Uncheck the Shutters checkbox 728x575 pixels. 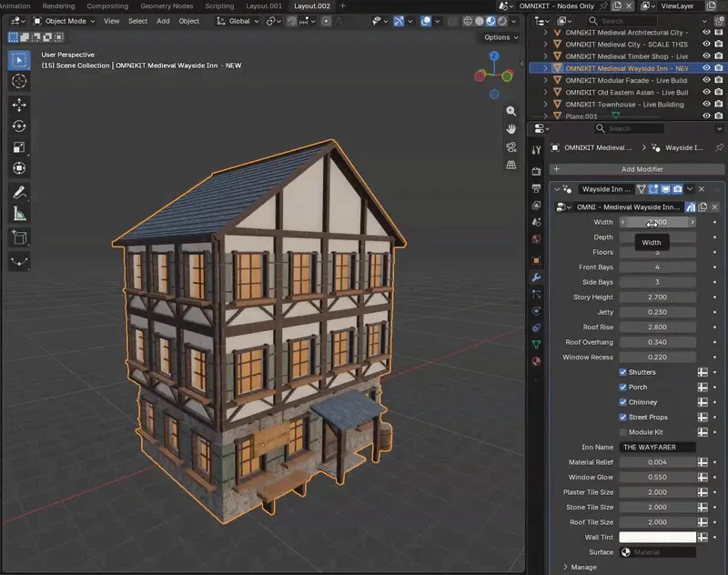tap(622, 372)
